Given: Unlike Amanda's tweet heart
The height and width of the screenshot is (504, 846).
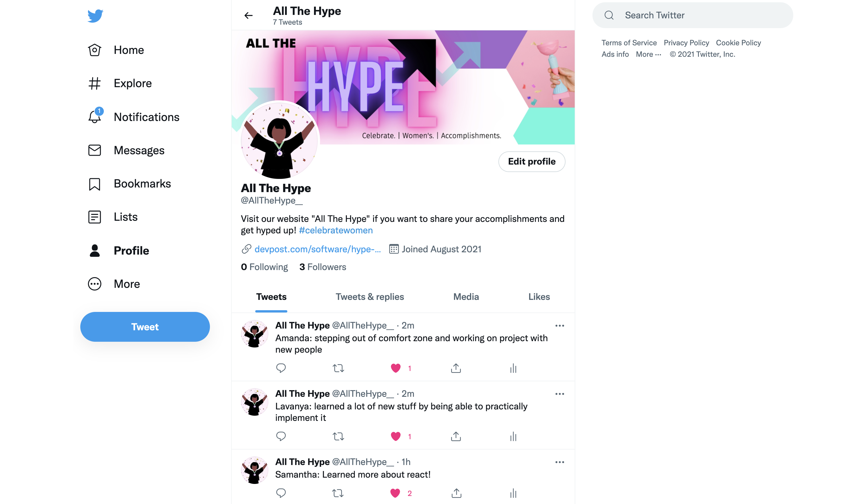Looking at the screenshot, I should (x=396, y=368).
